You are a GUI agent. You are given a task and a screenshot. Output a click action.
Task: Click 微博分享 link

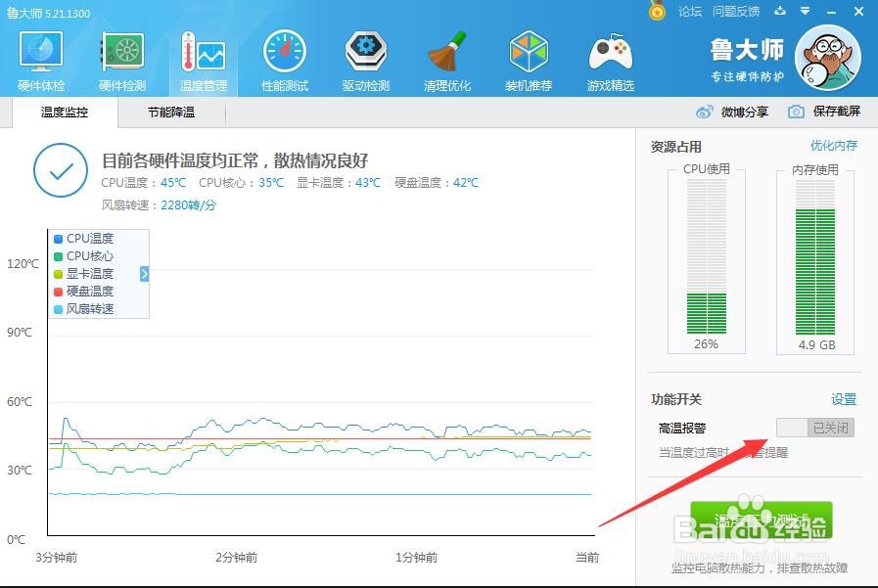click(x=745, y=112)
